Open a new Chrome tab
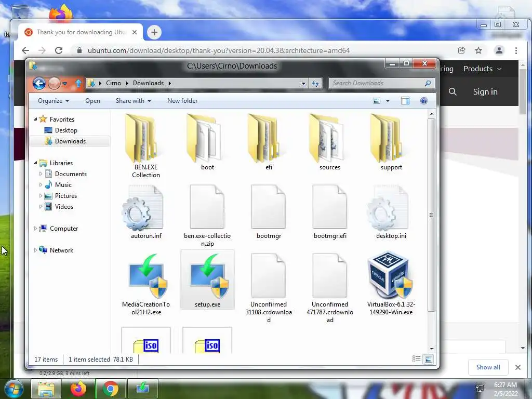532x399 pixels. click(x=154, y=32)
